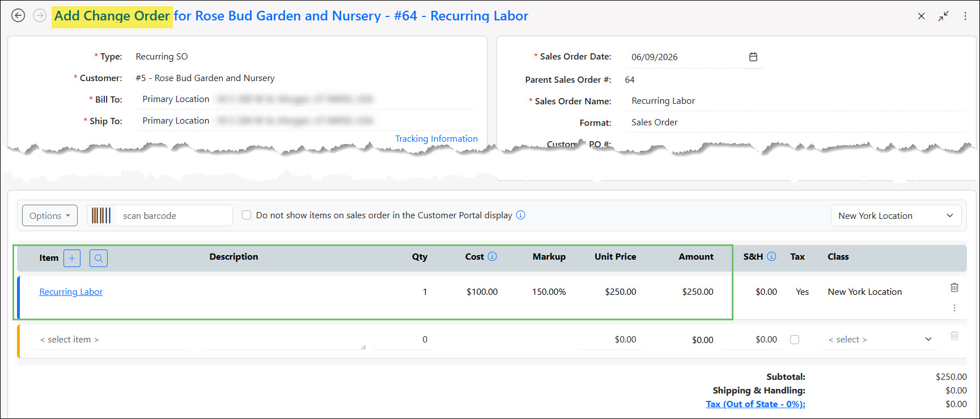Click the customer '#5 - Rose Bud Garden and Nursery'
Screen dimensions: 980x419
click(x=205, y=78)
